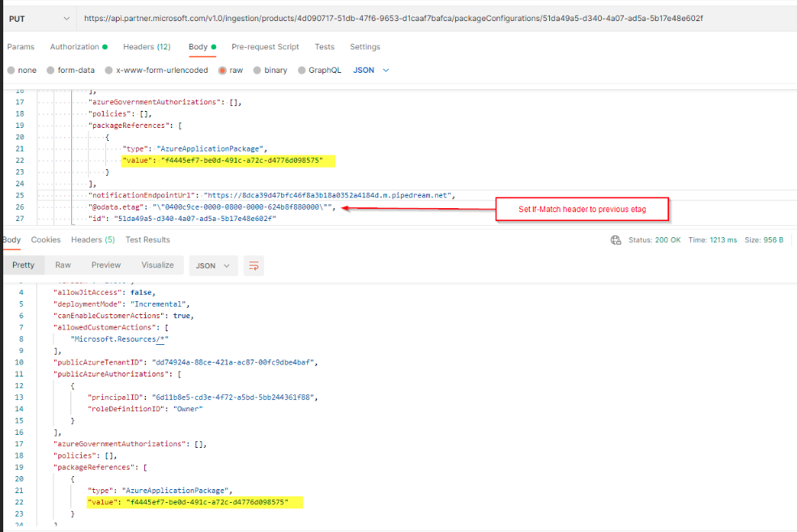
Task: Click the Time 1213 ms value
Action: (x=713, y=240)
